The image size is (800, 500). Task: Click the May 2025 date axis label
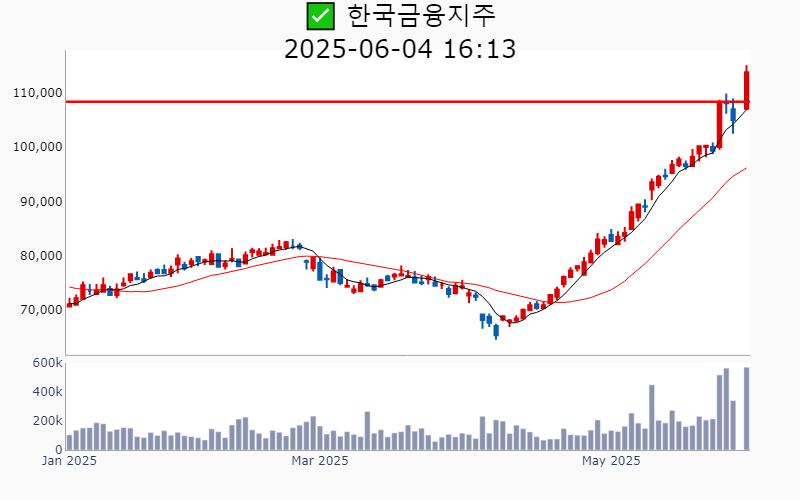[x=611, y=461]
